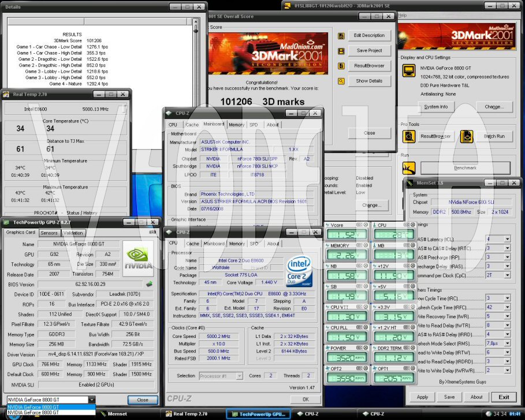Click the MemSet title bar icon
525x420 pixels.
(x=410, y=183)
